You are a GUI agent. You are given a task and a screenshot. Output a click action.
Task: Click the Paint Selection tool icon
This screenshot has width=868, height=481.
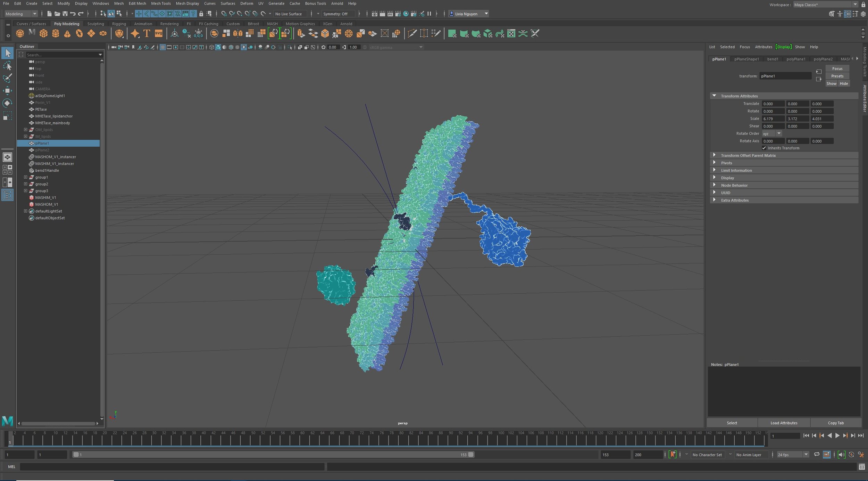[7, 78]
